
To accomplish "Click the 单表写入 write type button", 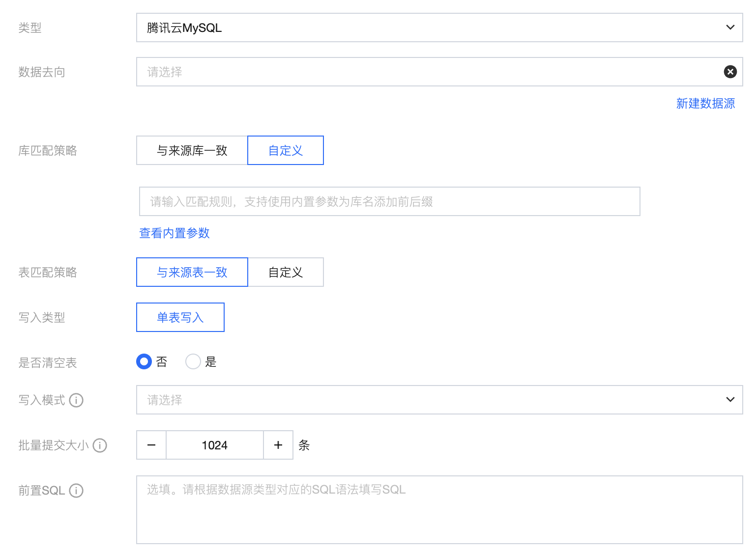I will (x=180, y=317).
